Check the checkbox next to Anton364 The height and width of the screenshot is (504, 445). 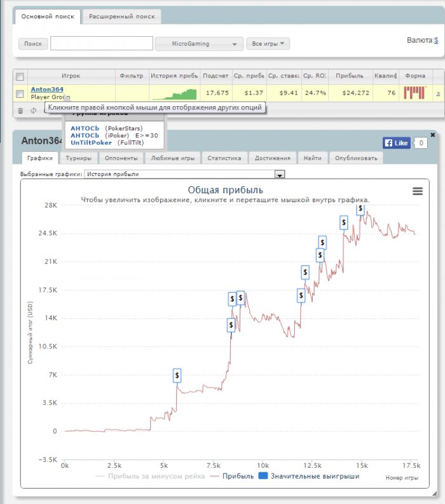[20, 93]
